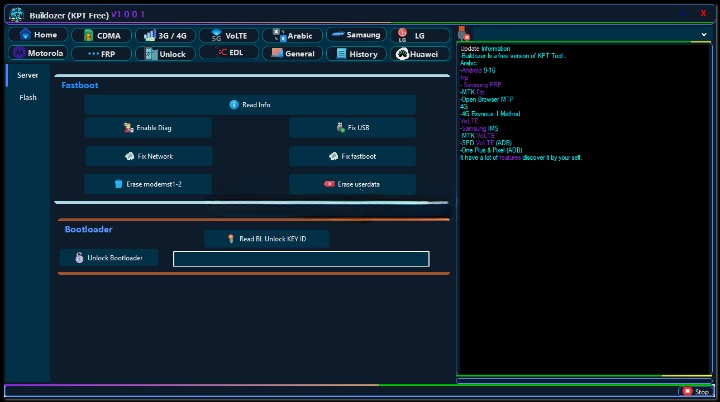Open the Samsung section
Viewport: 720px width, 402px height.
point(357,35)
